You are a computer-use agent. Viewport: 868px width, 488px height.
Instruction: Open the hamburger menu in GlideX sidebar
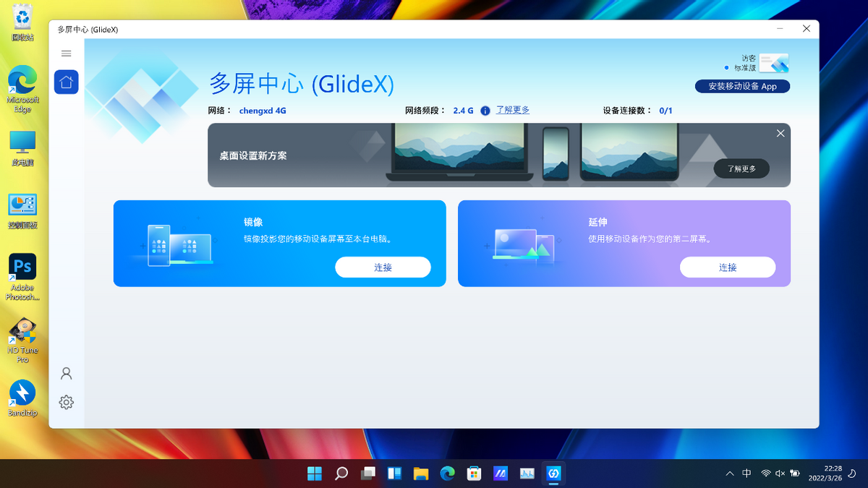pyautogui.click(x=67, y=53)
